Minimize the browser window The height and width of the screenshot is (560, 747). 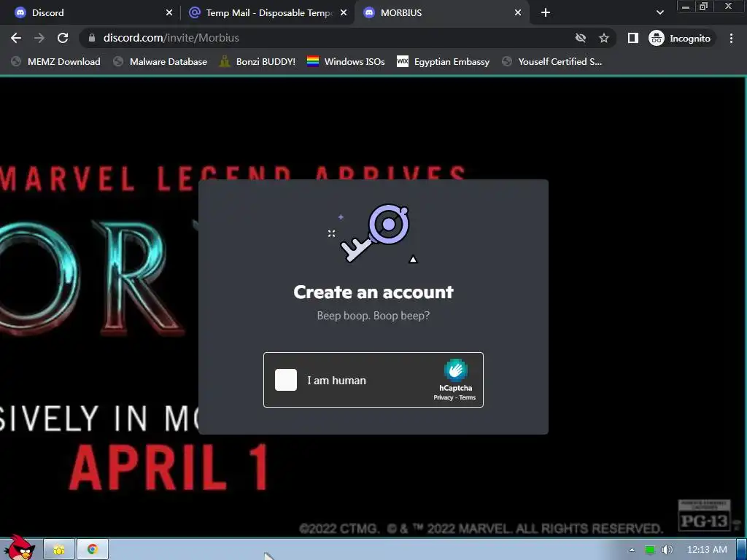[x=686, y=6]
